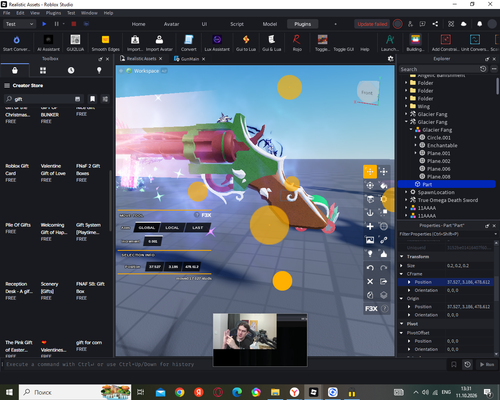Click the Run command button
This screenshot has width=500, height=400.
pyautogui.click(x=487, y=364)
